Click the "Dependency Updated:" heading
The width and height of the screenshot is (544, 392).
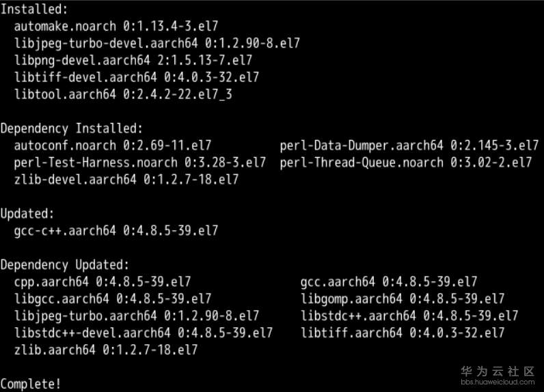(x=64, y=265)
